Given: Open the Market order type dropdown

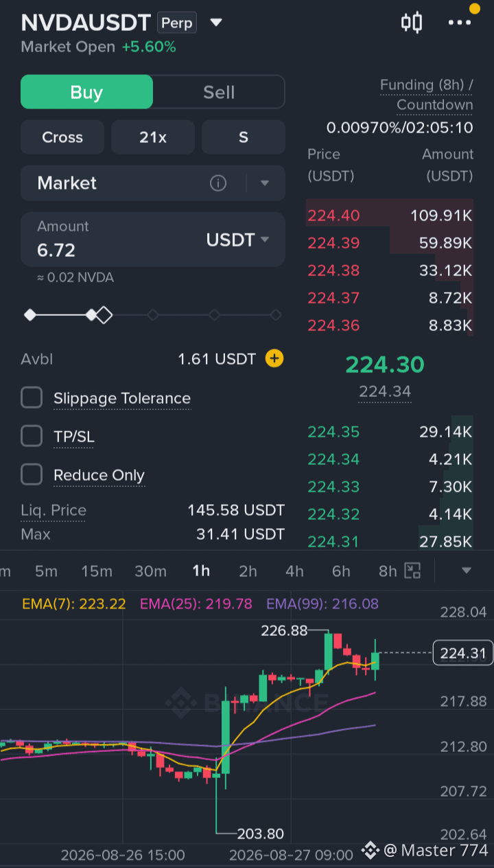Looking at the screenshot, I should click(x=265, y=183).
